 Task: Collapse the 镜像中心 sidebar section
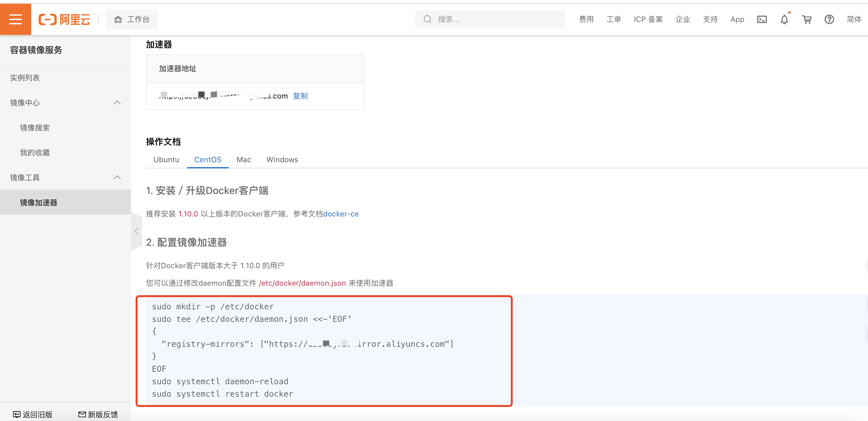click(117, 103)
